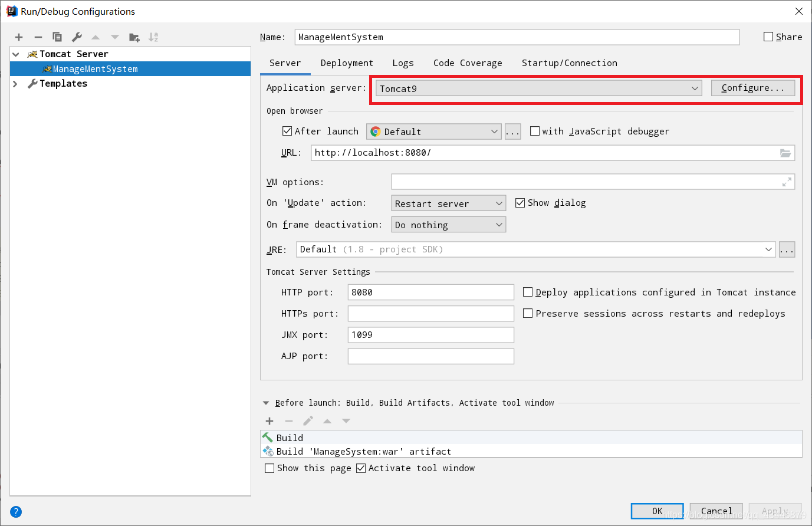Close the Run/Debug Configurations dialog
Viewport: 812px width, 526px height.
(x=798, y=11)
